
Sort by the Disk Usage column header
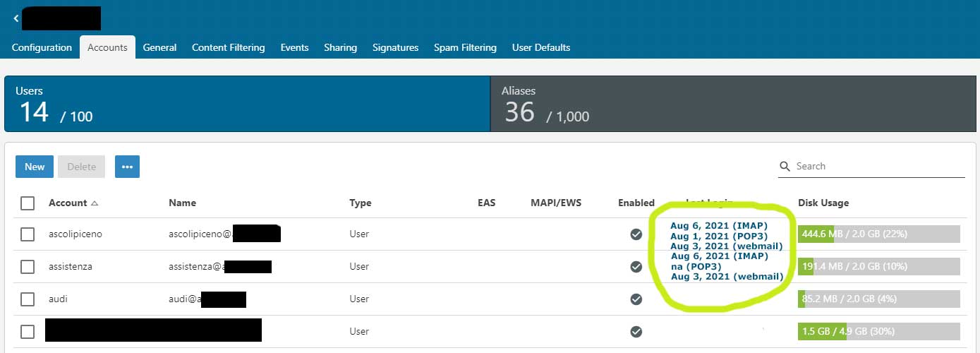(x=823, y=203)
